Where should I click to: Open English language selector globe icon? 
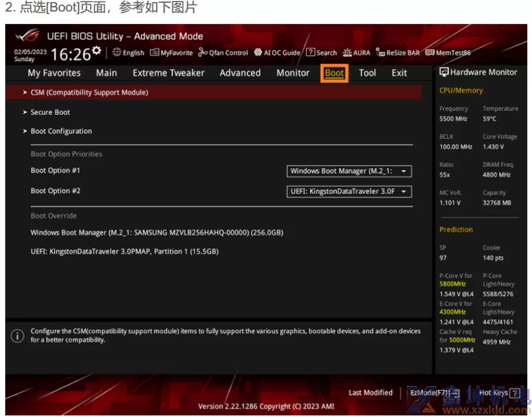(x=117, y=52)
